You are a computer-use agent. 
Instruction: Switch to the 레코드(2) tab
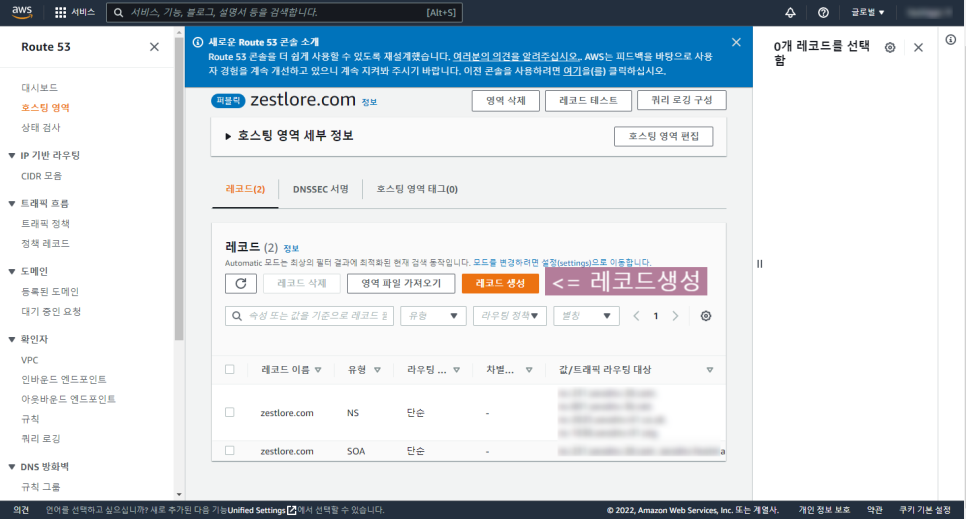[245, 189]
